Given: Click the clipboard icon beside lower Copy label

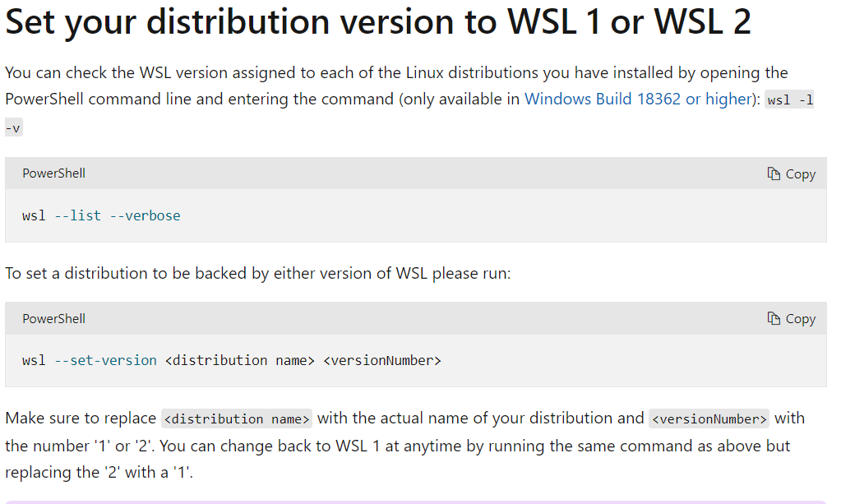Looking at the screenshot, I should [774, 318].
